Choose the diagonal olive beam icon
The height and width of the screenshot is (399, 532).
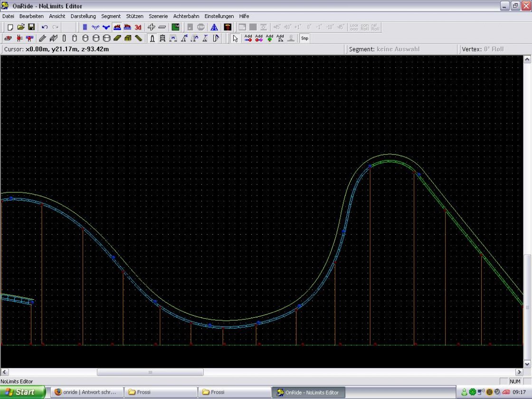tap(138, 38)
